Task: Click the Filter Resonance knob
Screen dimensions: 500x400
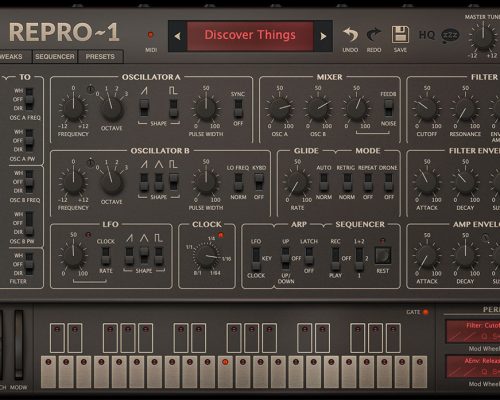Action: click(x=465, y=109)
